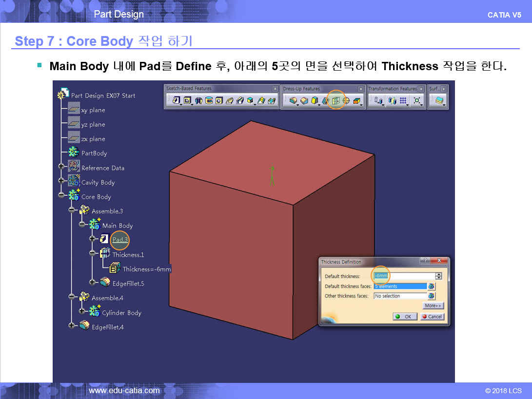Activate the circled Thickness tool icon

coord(336,101)
